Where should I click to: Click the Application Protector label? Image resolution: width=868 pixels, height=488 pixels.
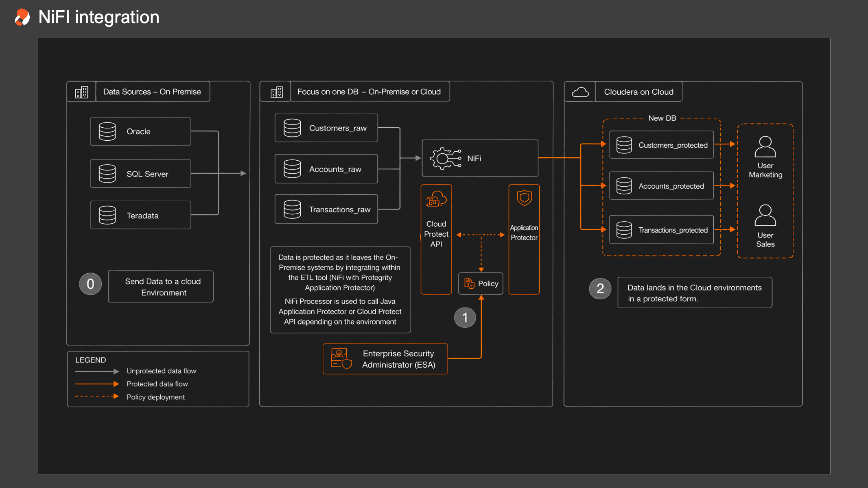click(524, 233)
